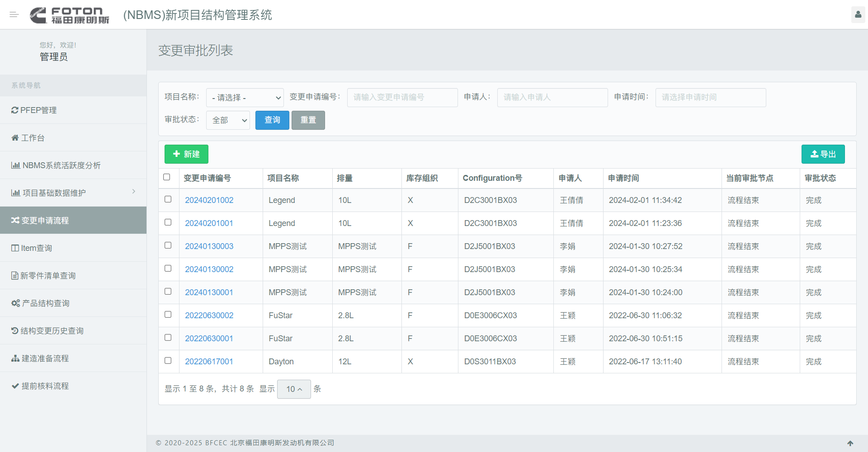
Task: Toggle the select-all checkbox in table header
Action: click(x=167, y=177)
